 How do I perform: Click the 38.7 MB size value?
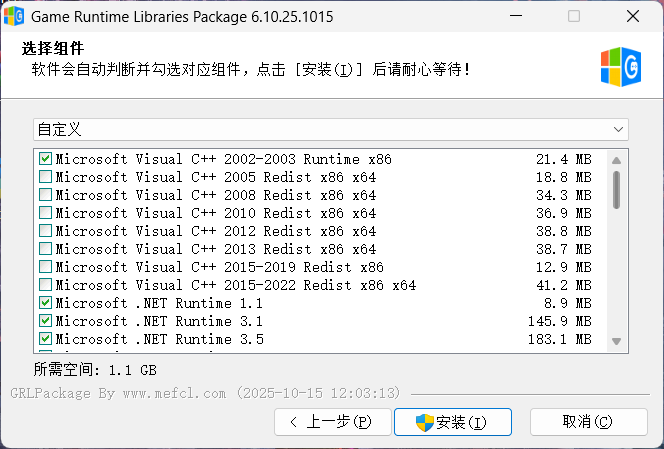[564, 249]
